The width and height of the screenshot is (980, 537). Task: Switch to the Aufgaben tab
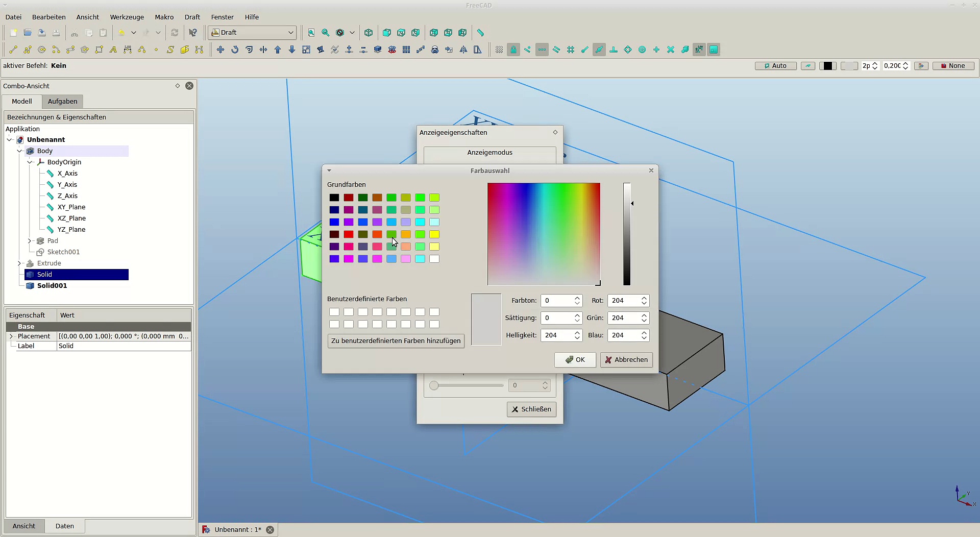pos(62,102)
